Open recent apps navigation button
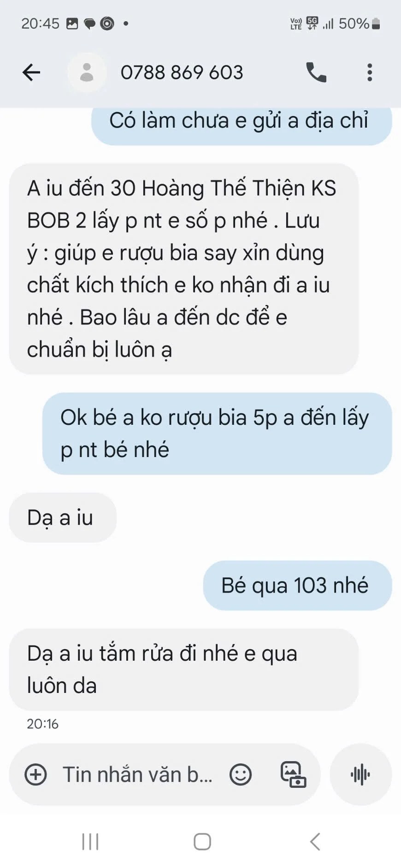Image resolution: width=401 pixels, height=868 pixels. pos(90,841)
